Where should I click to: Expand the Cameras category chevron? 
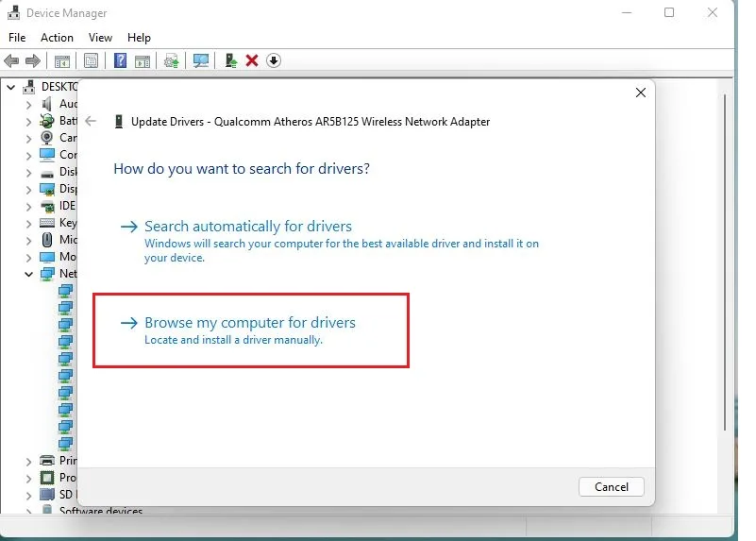(x=28, y=139)
